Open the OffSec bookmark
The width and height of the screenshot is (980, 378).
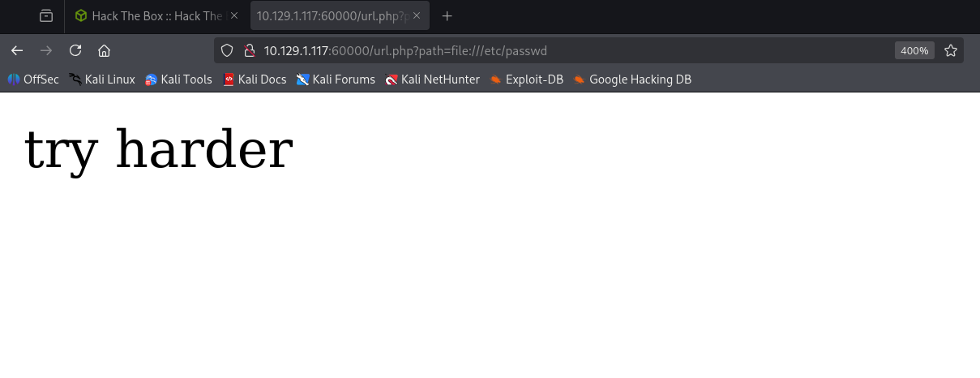[33, 79]
